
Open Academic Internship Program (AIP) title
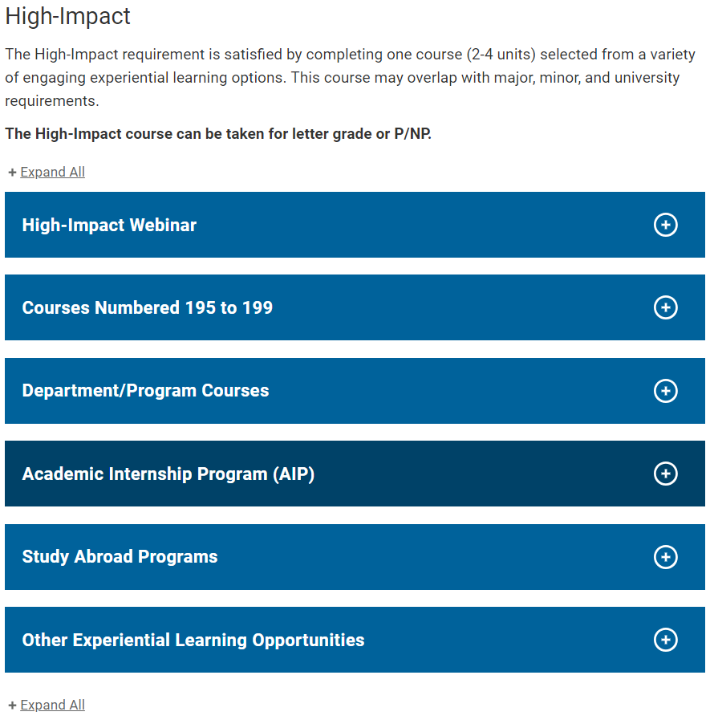click(x=168, y=474)
